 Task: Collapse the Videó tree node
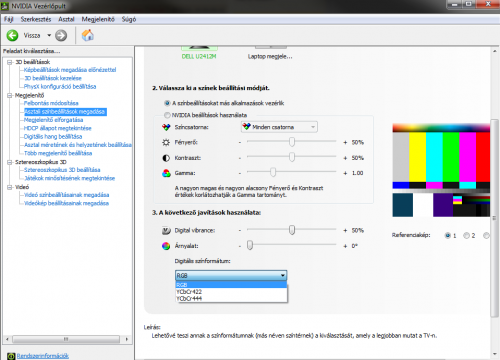pyautogui.click(x=10, y=187)
